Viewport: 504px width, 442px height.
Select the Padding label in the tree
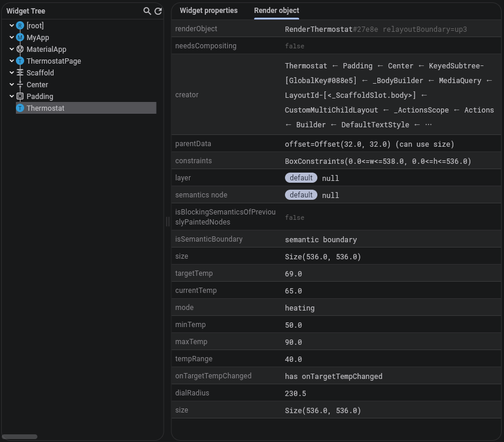coord(40,97)
